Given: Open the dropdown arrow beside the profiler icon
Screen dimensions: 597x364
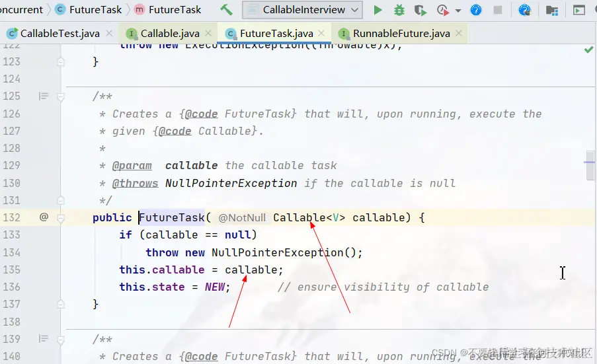Looking at the screenshot, I should 458,11.
